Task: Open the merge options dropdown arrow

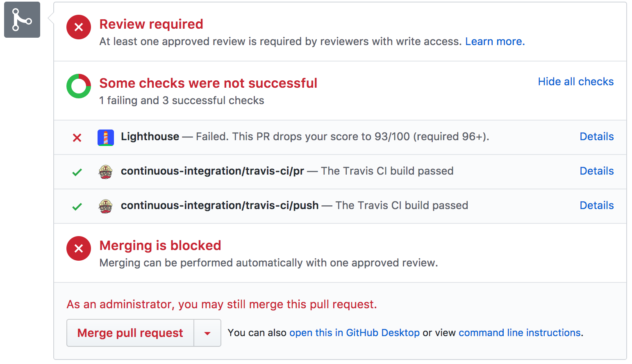Action: coord(207,333)
